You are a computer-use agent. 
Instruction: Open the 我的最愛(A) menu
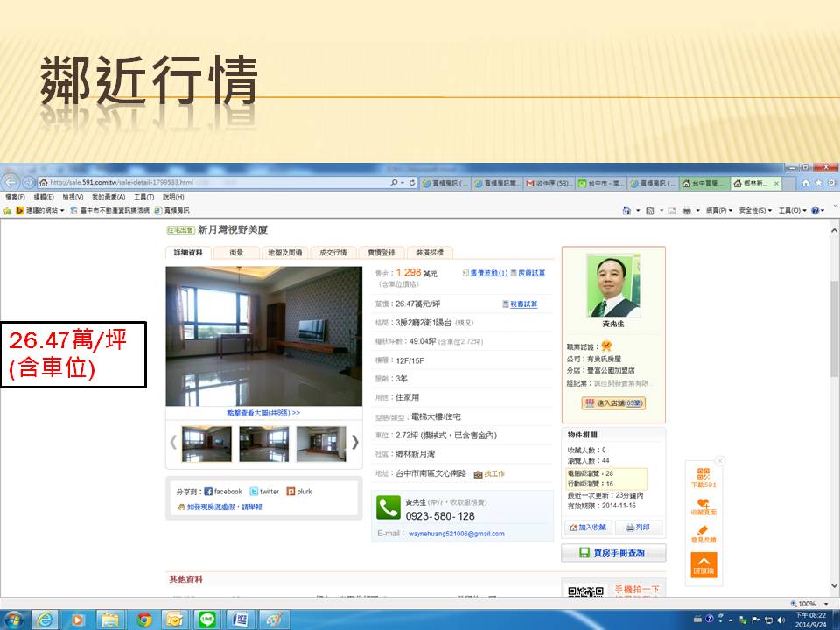click(x=108, y=197)
